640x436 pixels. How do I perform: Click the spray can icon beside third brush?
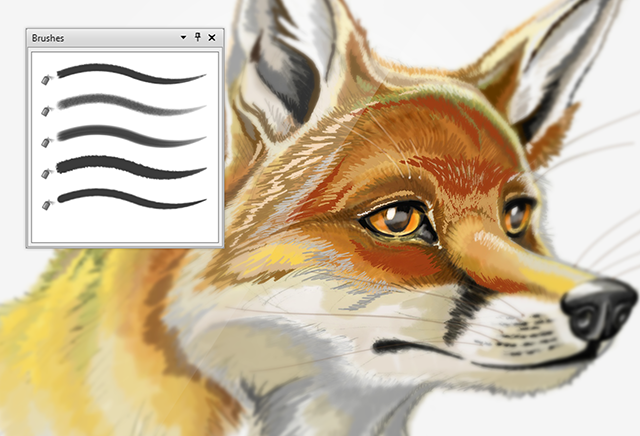[x=47, y=142]
